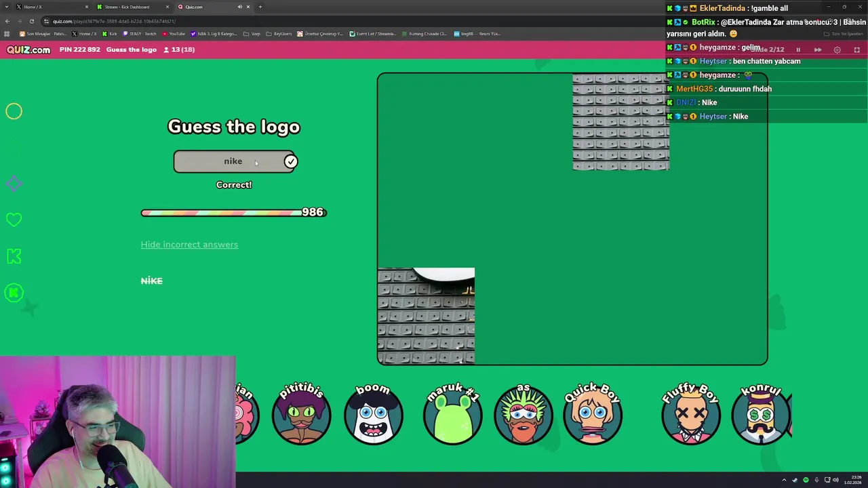Click the Steam tray icon
This screenshot has height=488, width=868.
795,480
